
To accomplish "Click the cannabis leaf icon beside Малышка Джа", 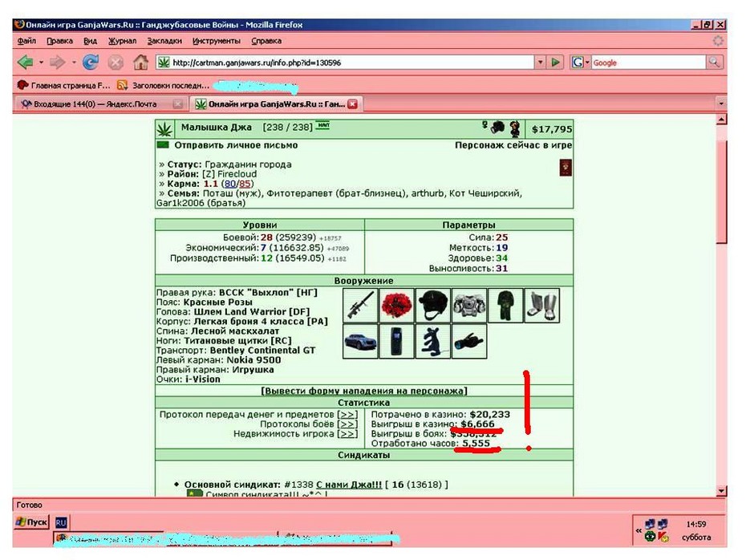I will pos(164,128).
